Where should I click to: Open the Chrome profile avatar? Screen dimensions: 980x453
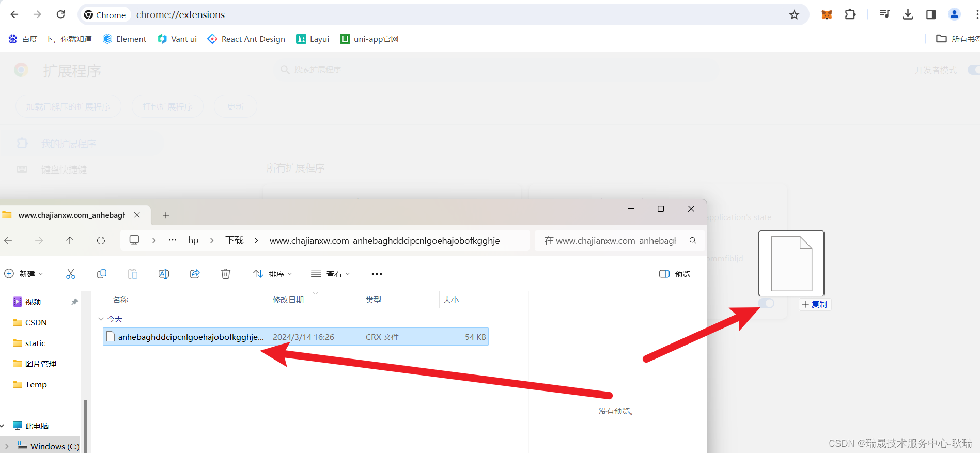954,14
